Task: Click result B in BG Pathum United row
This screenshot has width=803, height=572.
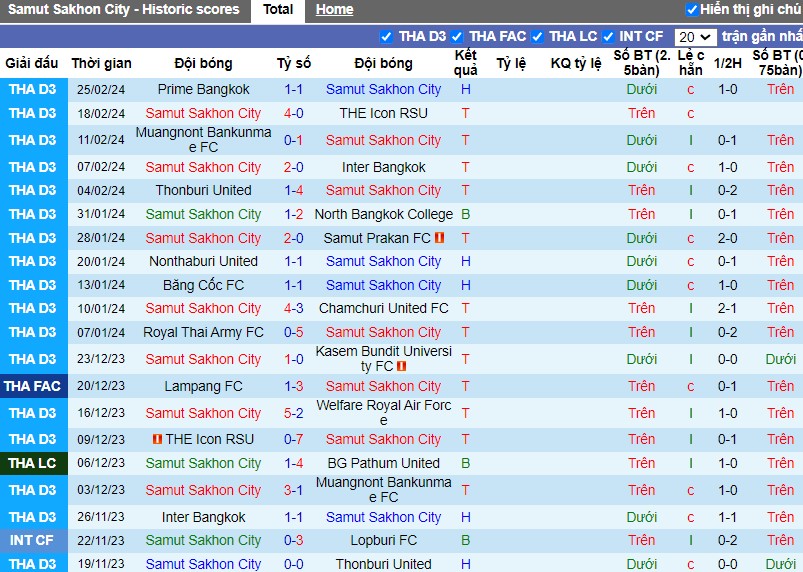Action: tap(466, 463)
